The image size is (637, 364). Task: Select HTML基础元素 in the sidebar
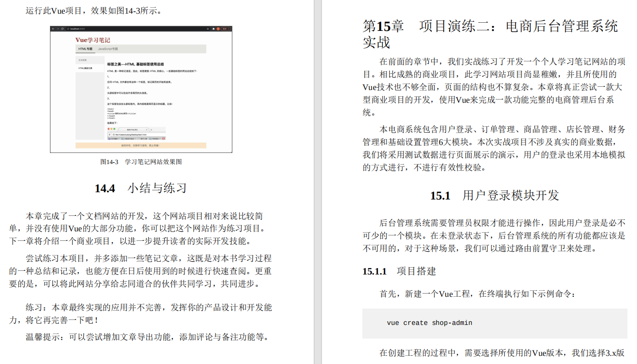click(85, 68)
